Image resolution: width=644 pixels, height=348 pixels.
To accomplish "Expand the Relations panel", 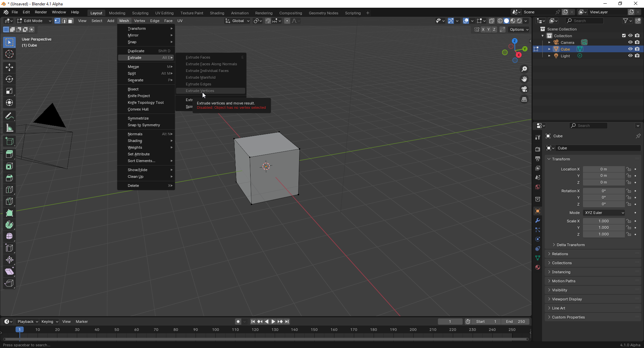I will coord(559,254).
